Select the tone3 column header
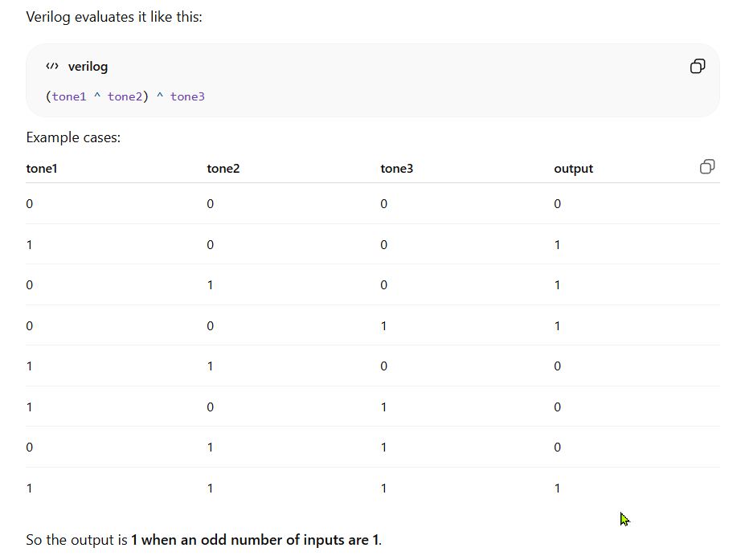 [x=397, y=169]
